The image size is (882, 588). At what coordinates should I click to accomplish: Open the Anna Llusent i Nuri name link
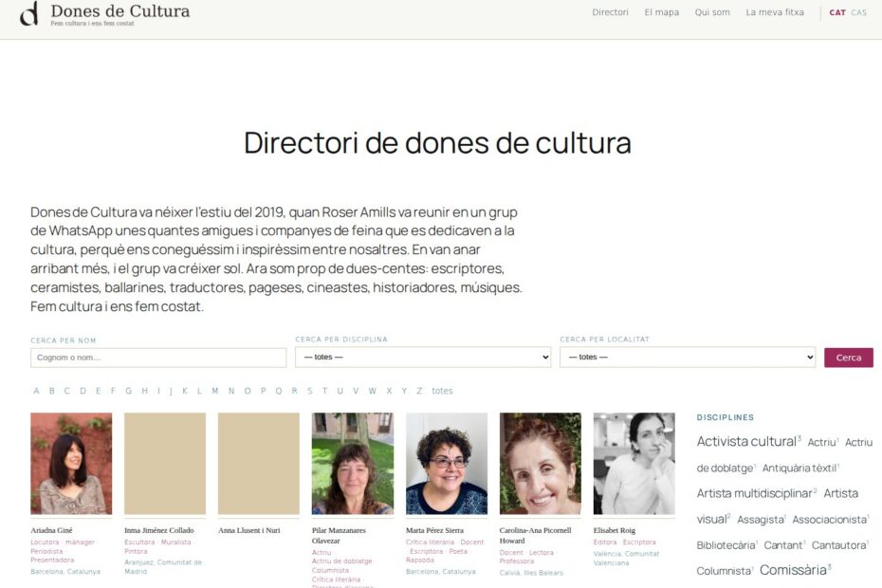[248, 530]
